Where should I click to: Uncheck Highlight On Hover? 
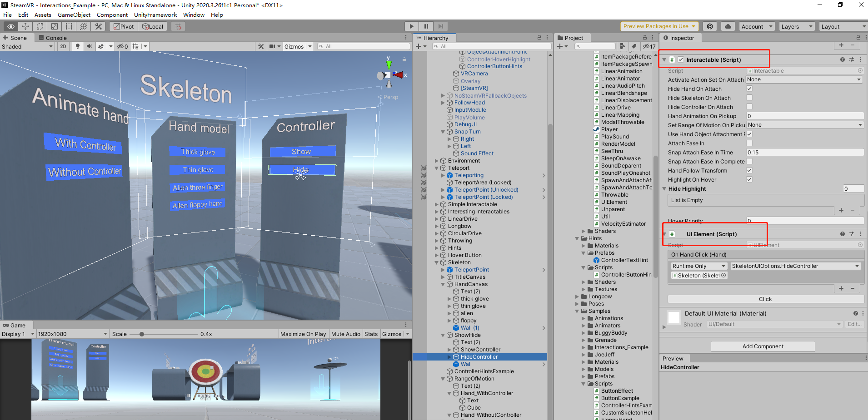click(x=749, y=179)
